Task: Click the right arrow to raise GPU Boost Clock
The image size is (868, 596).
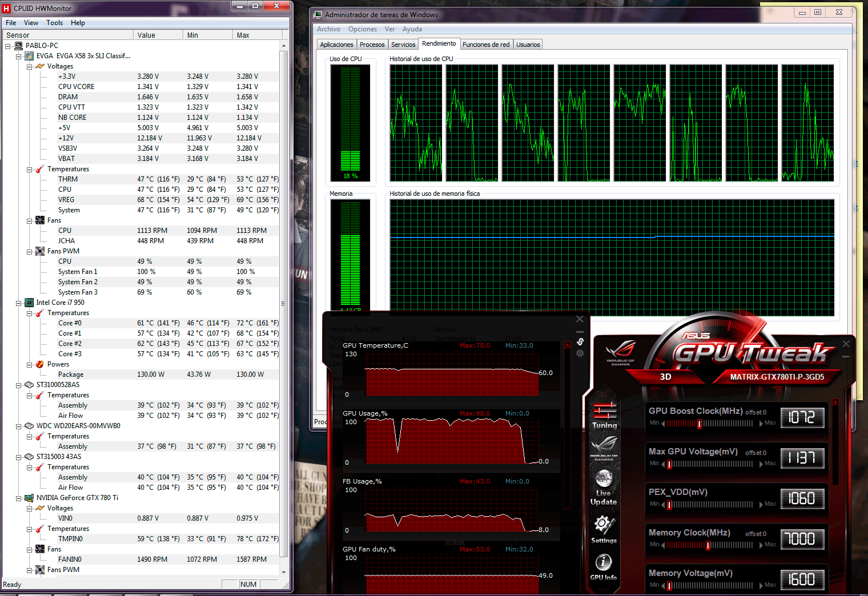Action: tap(761, 424)
